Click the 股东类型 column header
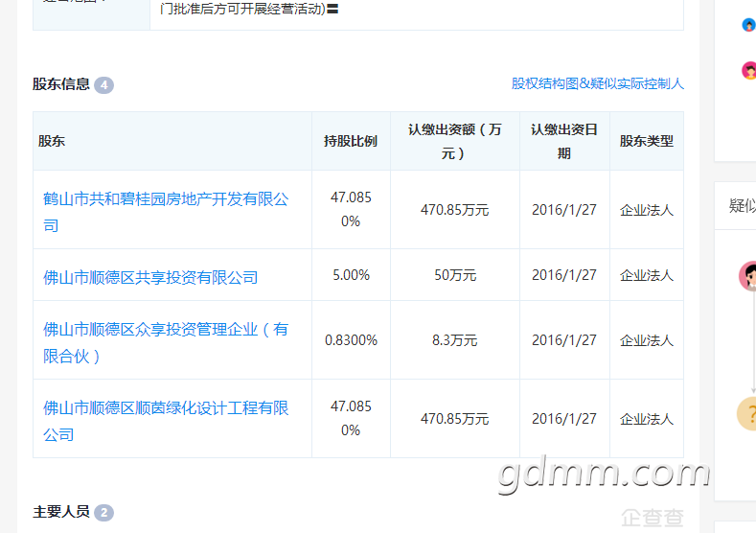Image resolution: width=756 pixels, height=533 pixels. tap(646, 141)
